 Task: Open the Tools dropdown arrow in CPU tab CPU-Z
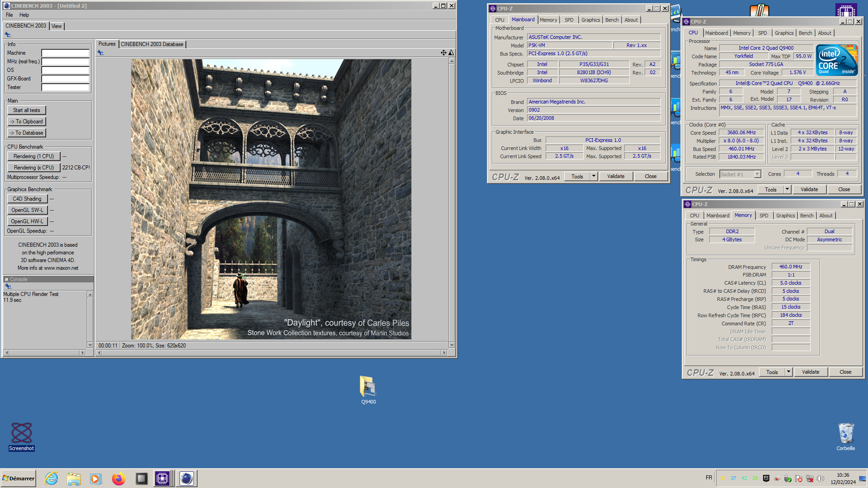(x=787, y=189)
